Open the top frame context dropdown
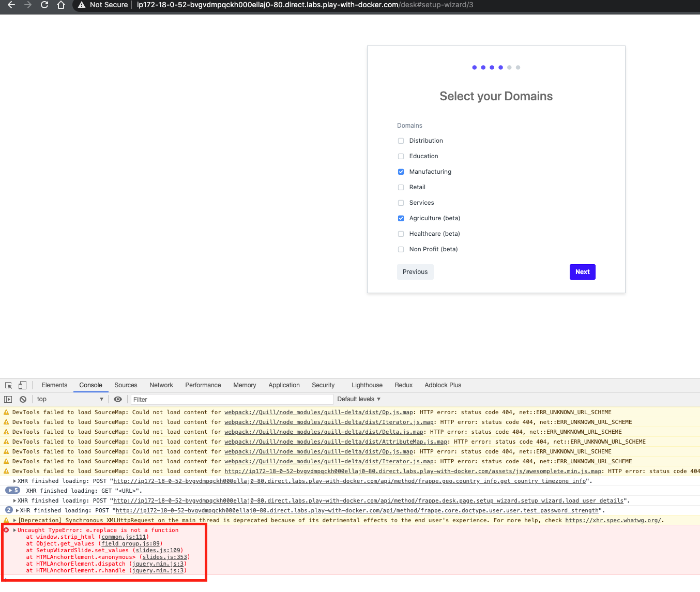The image size is (700, 592). point(70,399)
